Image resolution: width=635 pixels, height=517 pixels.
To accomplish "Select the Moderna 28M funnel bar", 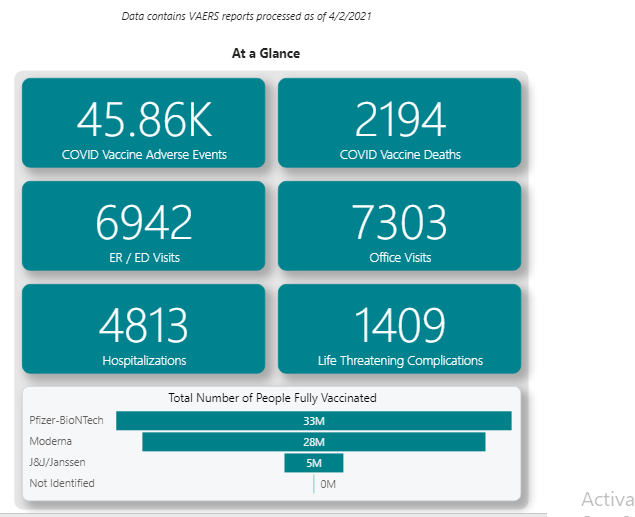I will pyautogui.click(x=314, y=442).
